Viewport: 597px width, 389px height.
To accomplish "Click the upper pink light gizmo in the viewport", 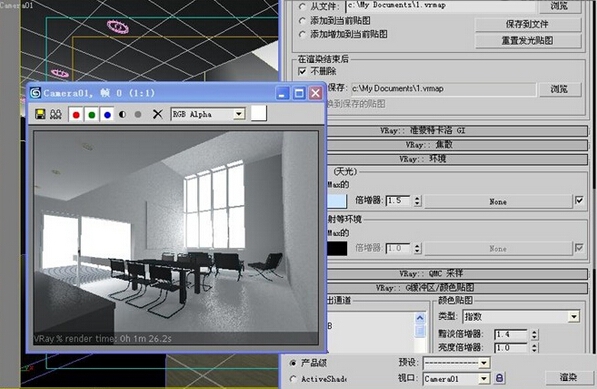I will [118, 27].
